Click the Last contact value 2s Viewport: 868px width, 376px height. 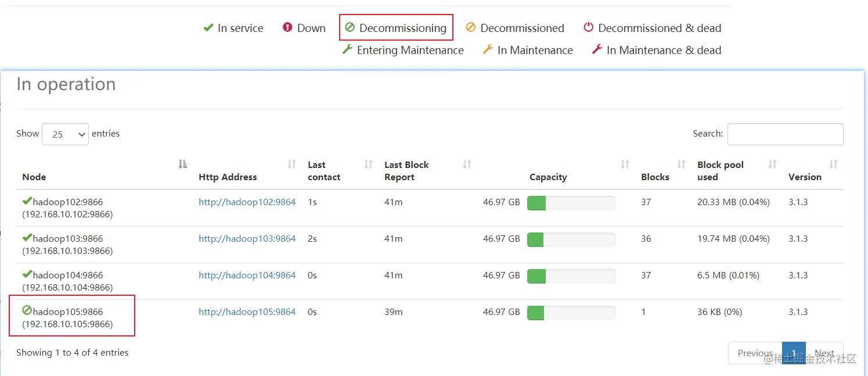pos(312,239)
